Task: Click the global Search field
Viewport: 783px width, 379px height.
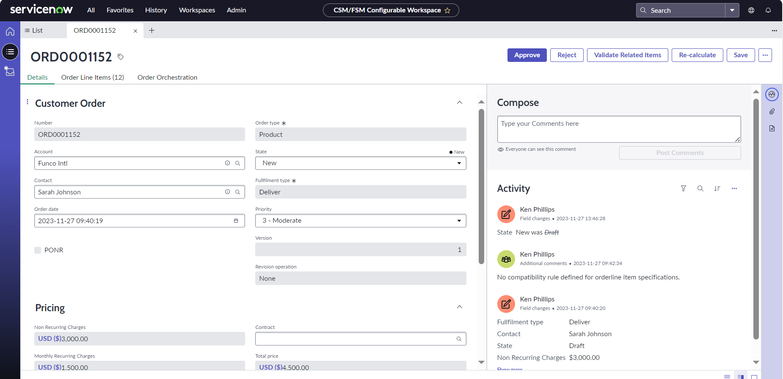Action: pos(681,10)
